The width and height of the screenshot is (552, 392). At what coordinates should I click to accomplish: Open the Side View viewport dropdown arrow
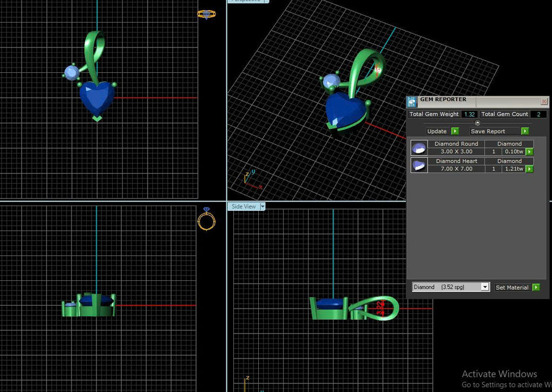(x=263, y=207)
